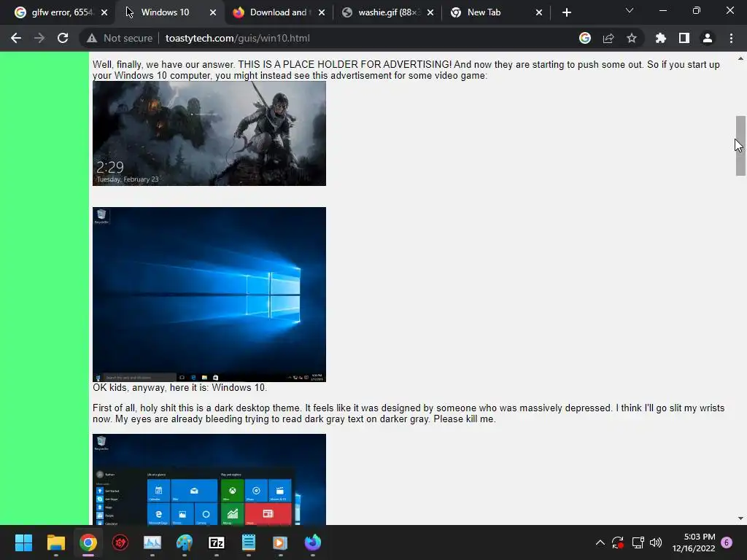The image size is (747, 560).
Task: Open the network tray icon
Action: [638, 542]
